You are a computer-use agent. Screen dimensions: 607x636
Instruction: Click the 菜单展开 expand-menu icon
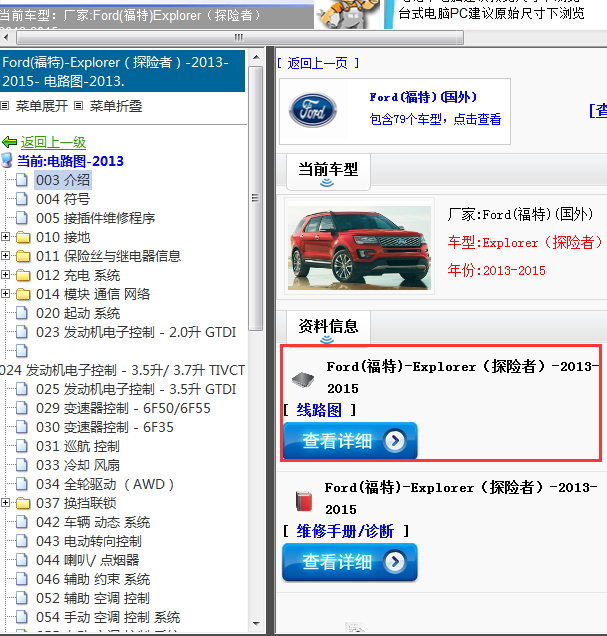click(x=6, y=105)
